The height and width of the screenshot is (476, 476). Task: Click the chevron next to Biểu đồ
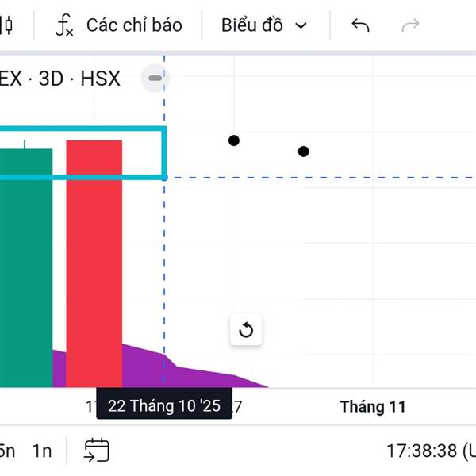[301, 25]
